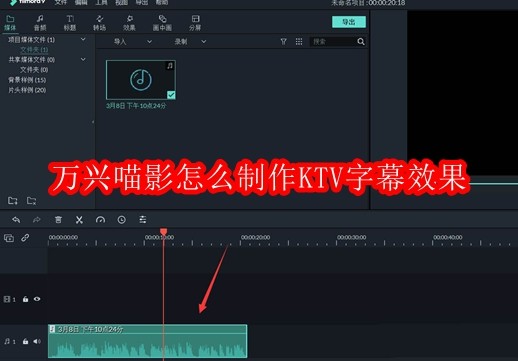Select the 文件夹 (1) folder

(34, 50)
